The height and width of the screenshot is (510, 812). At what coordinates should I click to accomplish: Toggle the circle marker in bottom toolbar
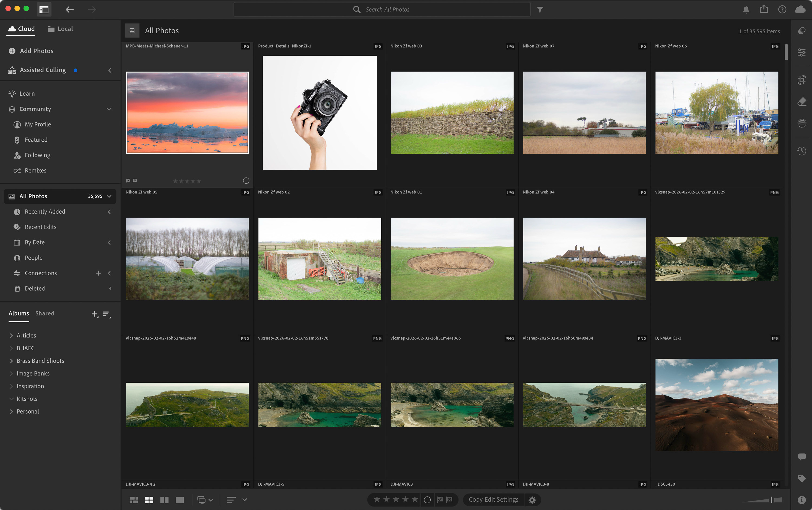pos(427,500)
